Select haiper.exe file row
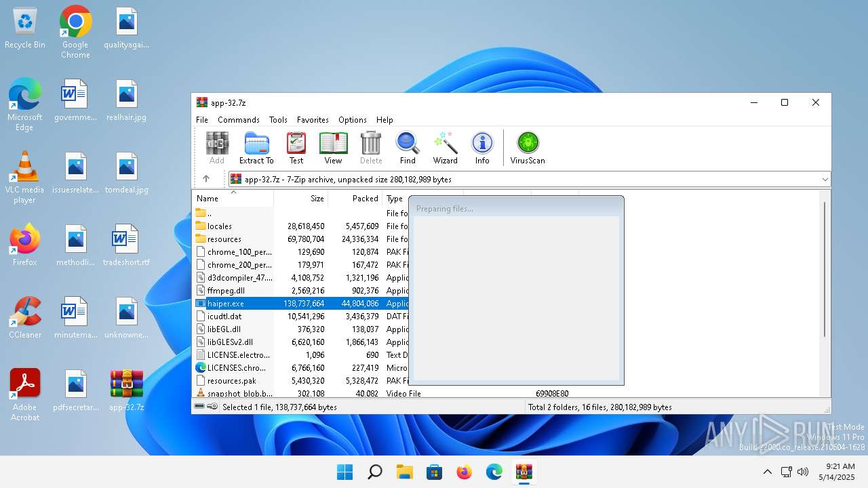868x488 pixels. click(301, 304)
